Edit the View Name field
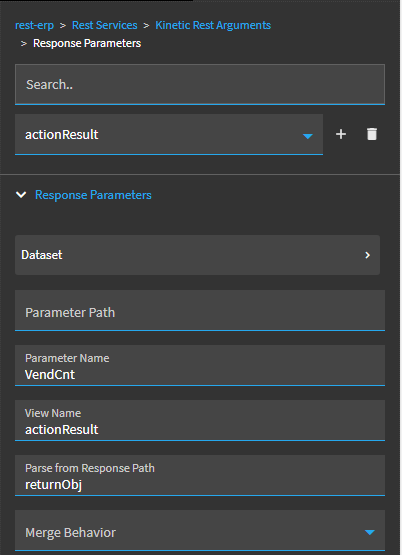Screen dimensions: 402x555 (200, 420)
